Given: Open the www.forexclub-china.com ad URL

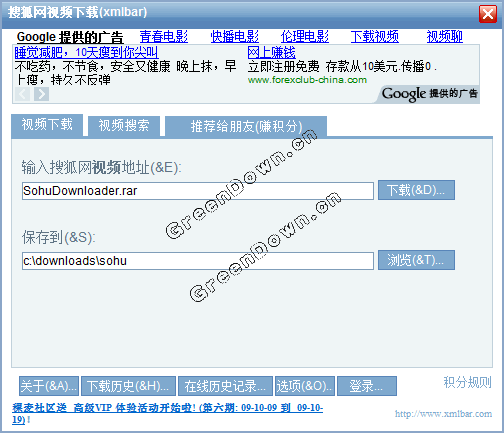Looking at the screenshot, I should tap(307, 80).
